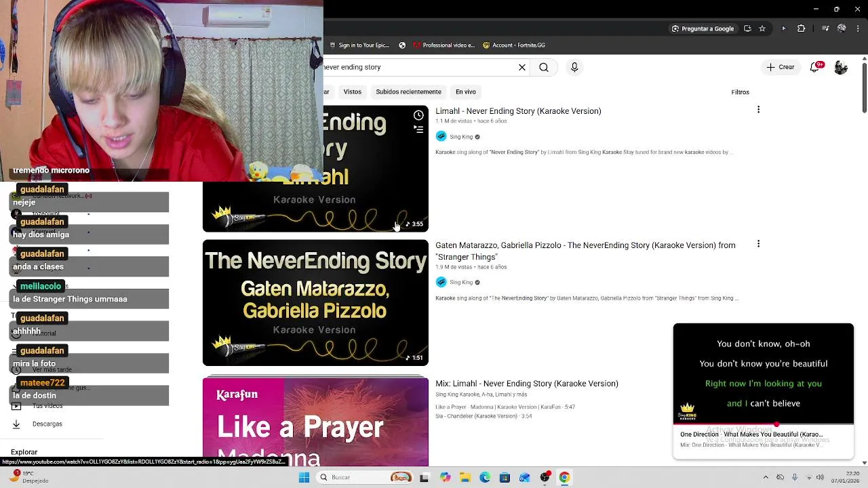Image resolution: width=868 pixels, height=488 pixels.
Task: Open Microsoft Edge from the taskbar
Action: tap(485, 477)
